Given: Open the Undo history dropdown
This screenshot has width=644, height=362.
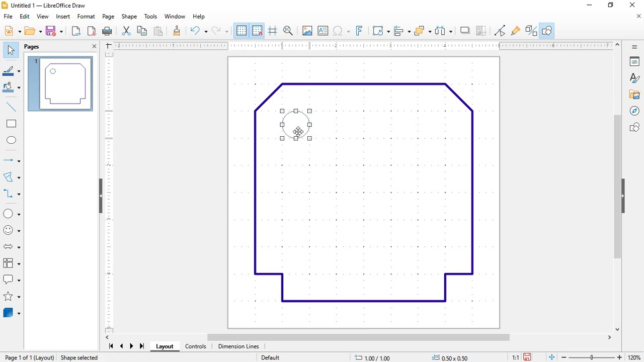Looking at the screenshot, I should click(206, 31).
